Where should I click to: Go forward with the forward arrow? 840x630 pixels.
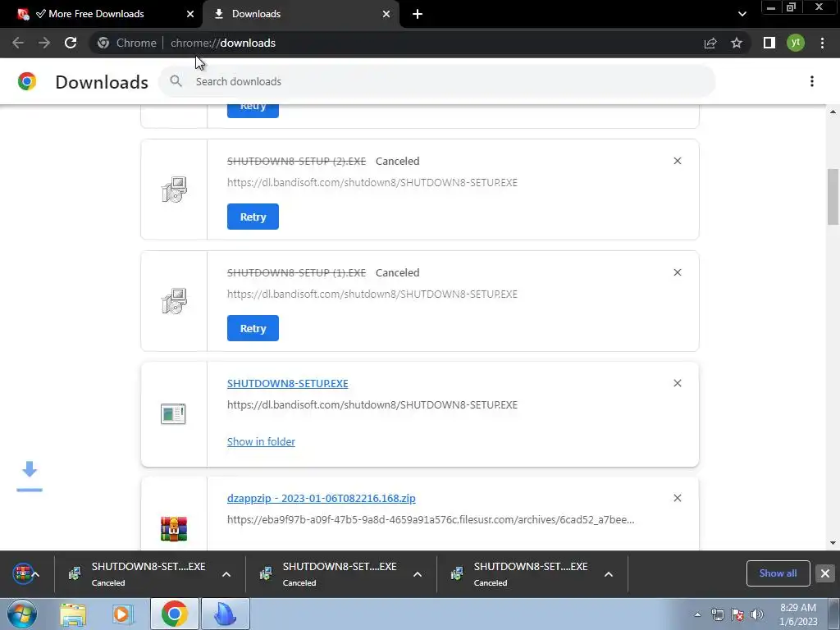(44, 43)
